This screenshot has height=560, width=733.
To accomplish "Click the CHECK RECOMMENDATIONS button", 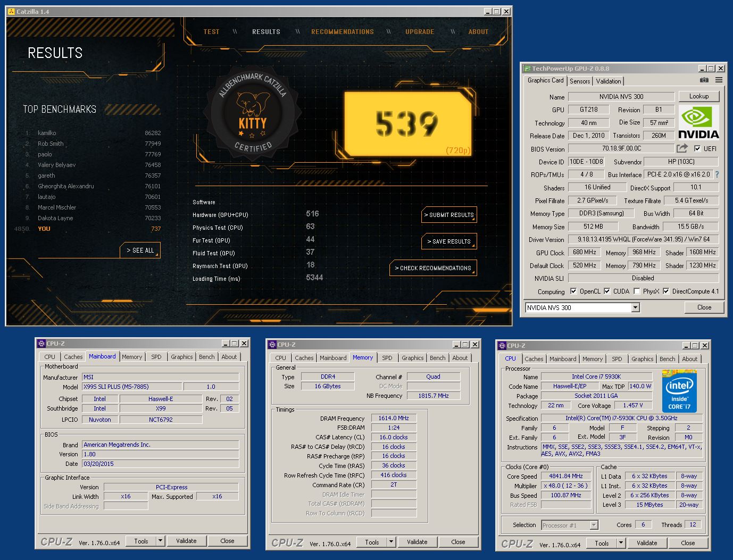I will pos(433,268).
